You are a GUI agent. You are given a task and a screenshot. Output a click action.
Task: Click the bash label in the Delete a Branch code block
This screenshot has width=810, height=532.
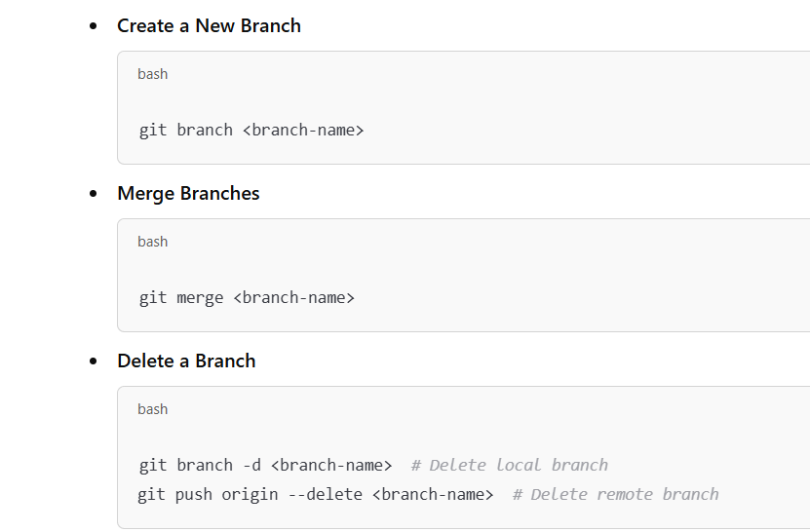pyautogui.click(x=152, y=409)
